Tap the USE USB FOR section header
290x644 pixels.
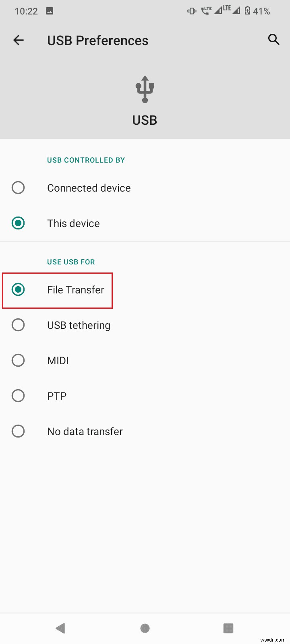point(70,262)
